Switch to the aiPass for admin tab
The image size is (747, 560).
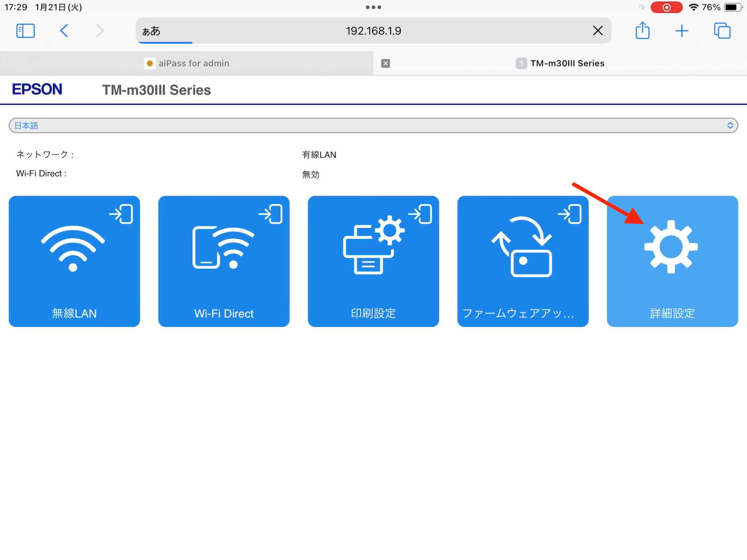tap(187, 63)
